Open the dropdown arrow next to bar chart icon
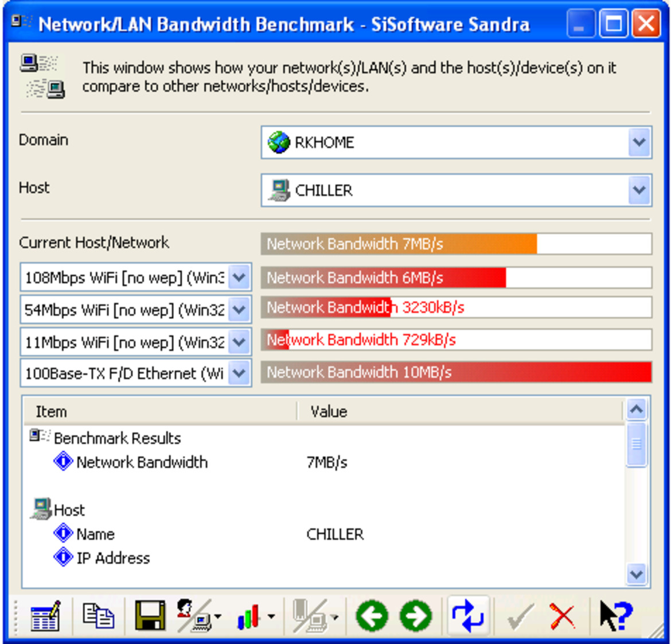This screenshot has height=644, width=671. [x=271, y=616]
